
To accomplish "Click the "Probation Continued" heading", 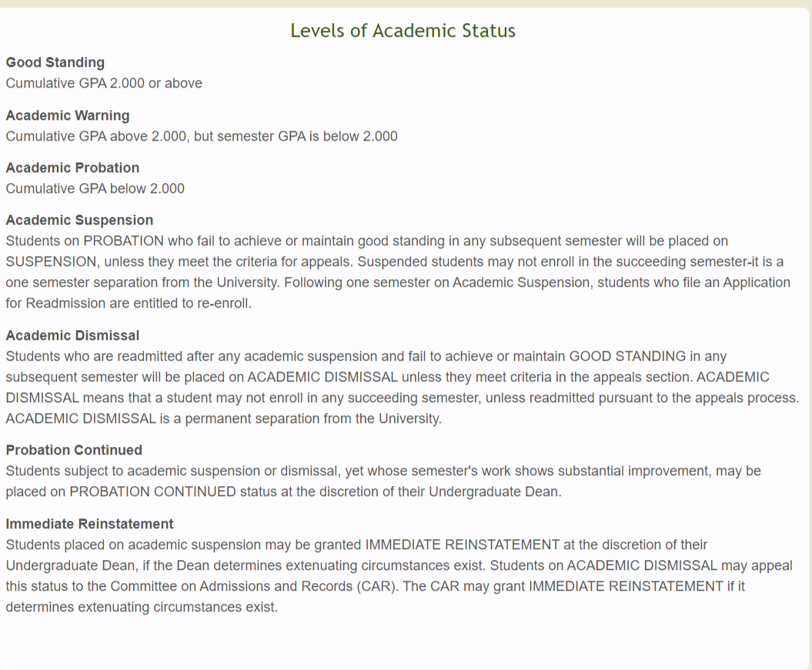I will (x=74, y=450).
